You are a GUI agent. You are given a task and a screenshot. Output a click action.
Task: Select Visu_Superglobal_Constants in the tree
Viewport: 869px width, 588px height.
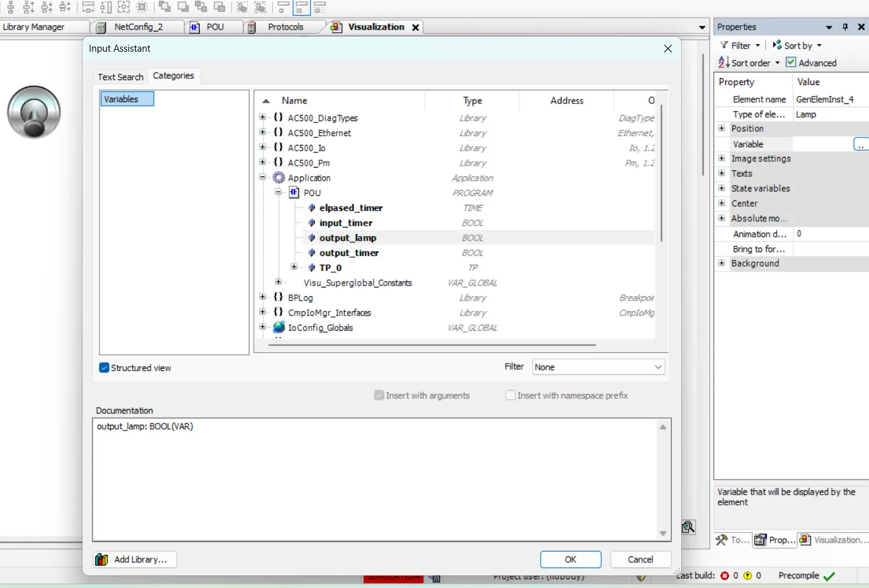point(357,283)
